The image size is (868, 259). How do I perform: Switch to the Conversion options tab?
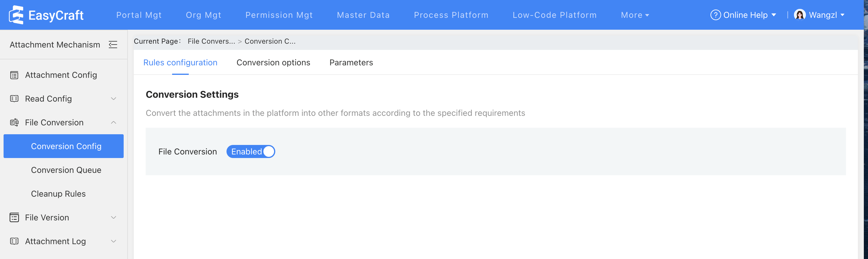tap(273, 63)
